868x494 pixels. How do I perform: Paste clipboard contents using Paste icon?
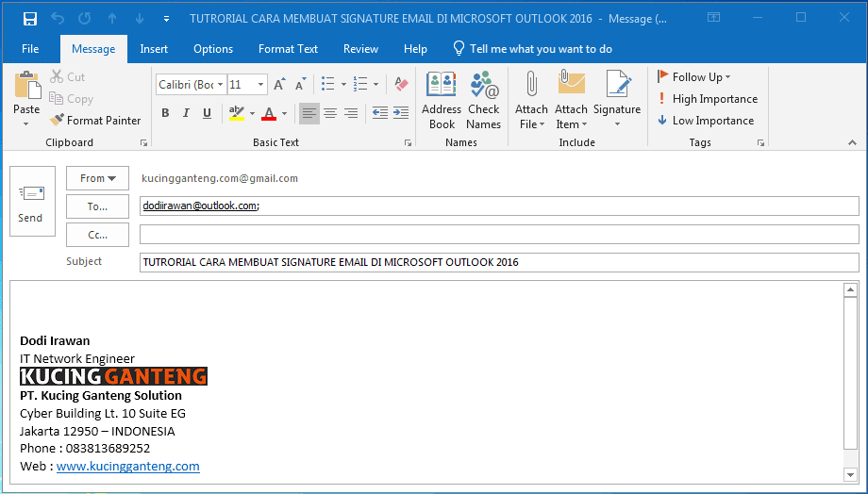point(27,86)
